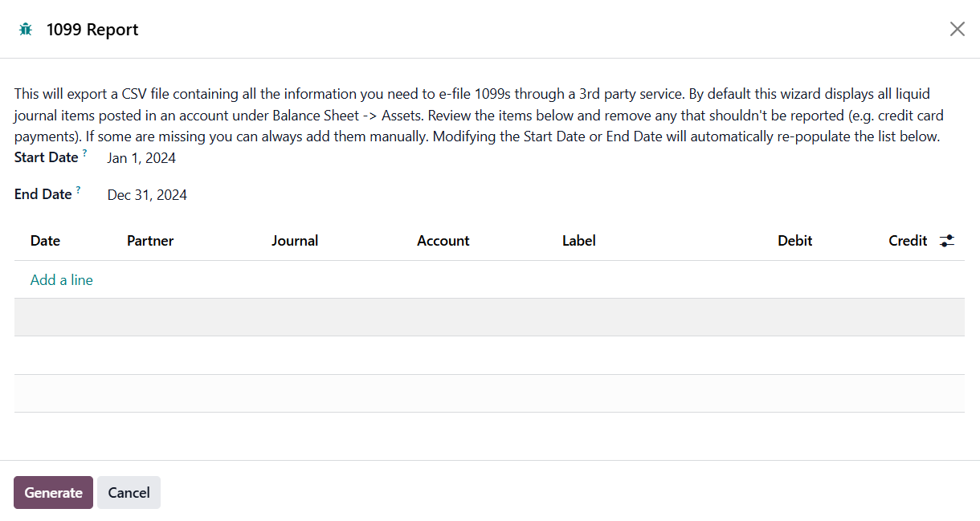Viewport: 980px width, 521px height.
Task: Sort by the Journal column header
Action: click(x=295, y=241)
